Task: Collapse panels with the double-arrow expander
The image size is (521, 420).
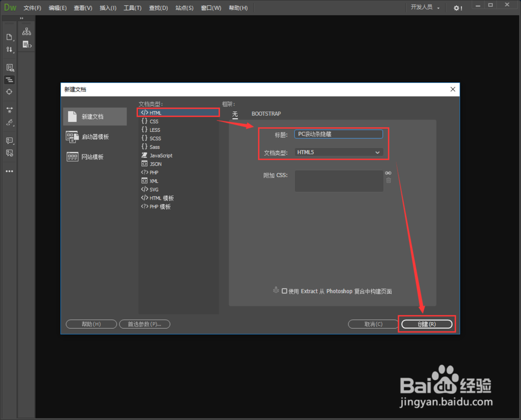Action: 21,18
